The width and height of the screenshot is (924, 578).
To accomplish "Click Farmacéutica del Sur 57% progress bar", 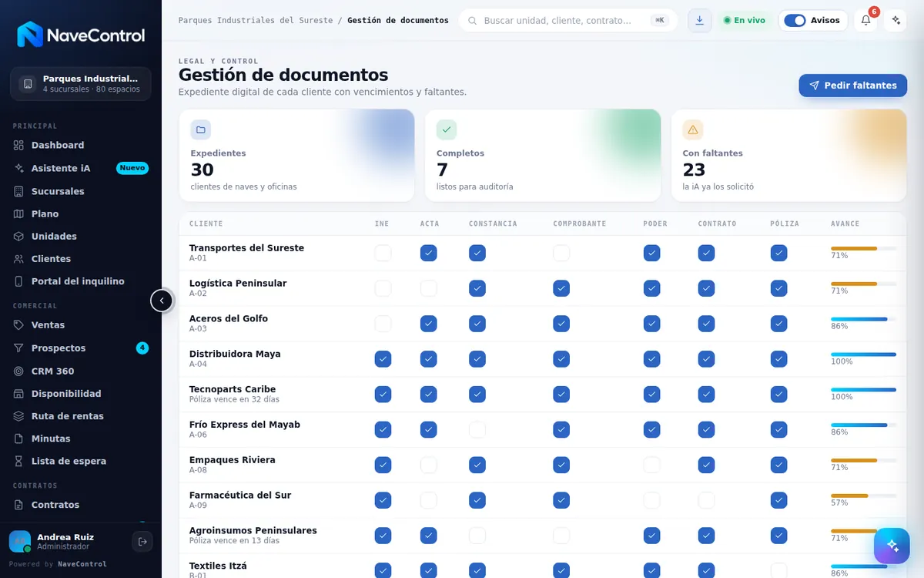I will coord(863,496).
